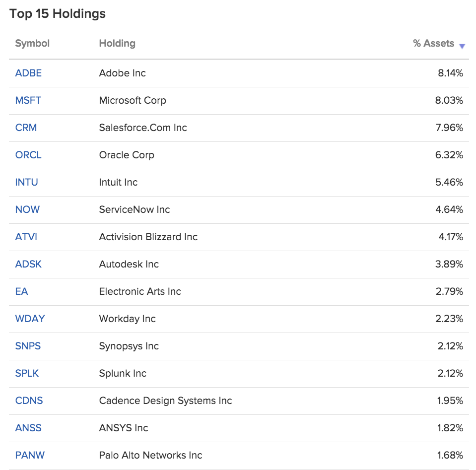Open the ORCL ticker link
This screenshot has width=476, height=470.
[28, 155]
